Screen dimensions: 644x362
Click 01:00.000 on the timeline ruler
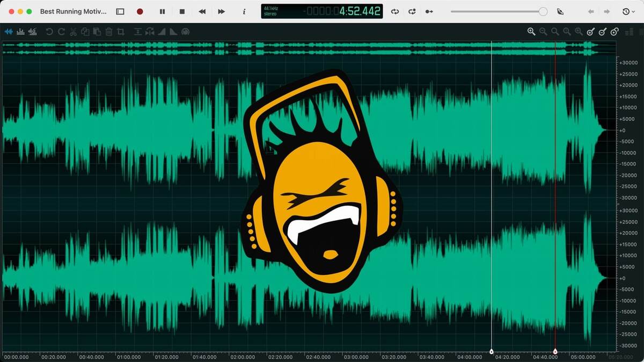(x=129, y=357)
